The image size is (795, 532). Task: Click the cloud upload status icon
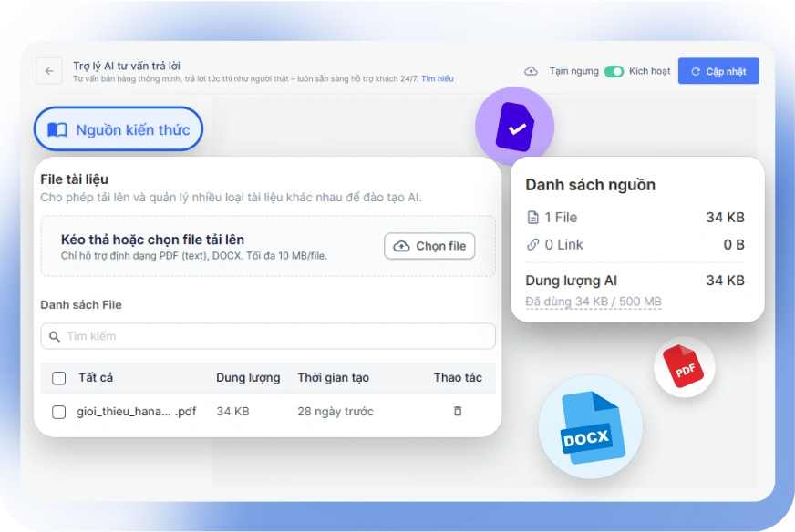[x=531, y=71]
